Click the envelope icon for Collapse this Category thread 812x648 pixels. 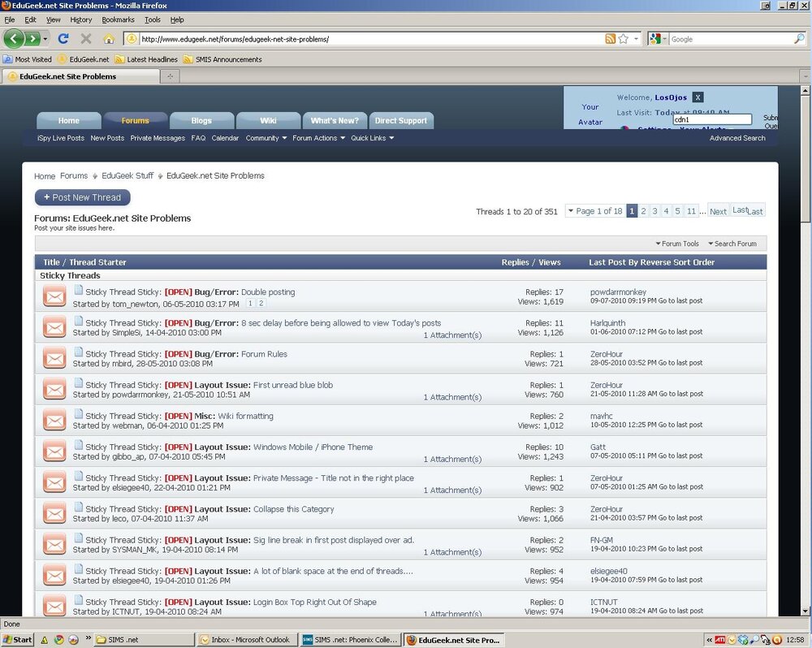pos(54,514)
